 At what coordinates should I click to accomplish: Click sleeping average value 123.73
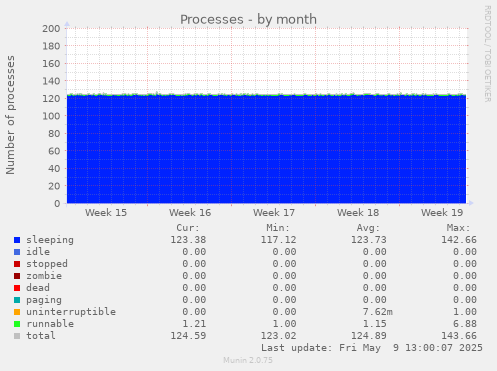(369, 240)
